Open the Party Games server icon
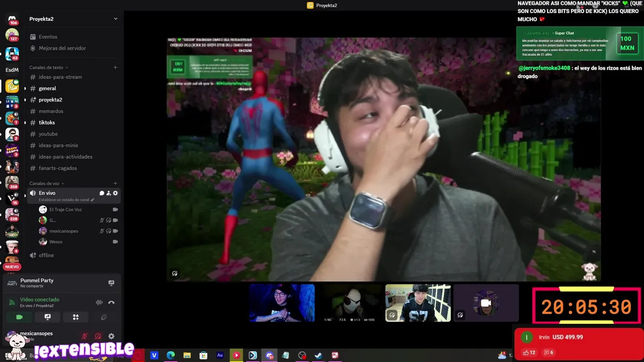644x362 pixels. (12, 150)
